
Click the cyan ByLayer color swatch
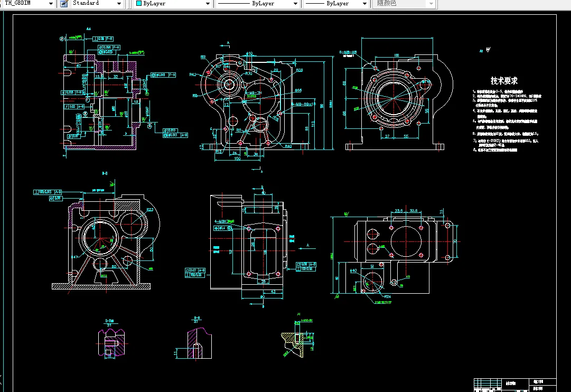139,3
